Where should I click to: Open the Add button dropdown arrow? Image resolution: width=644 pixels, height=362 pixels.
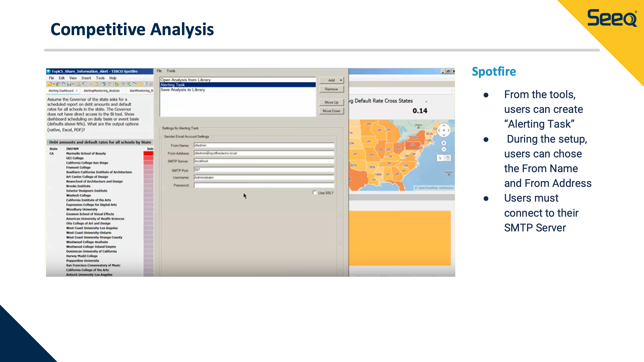coord(341,80)
